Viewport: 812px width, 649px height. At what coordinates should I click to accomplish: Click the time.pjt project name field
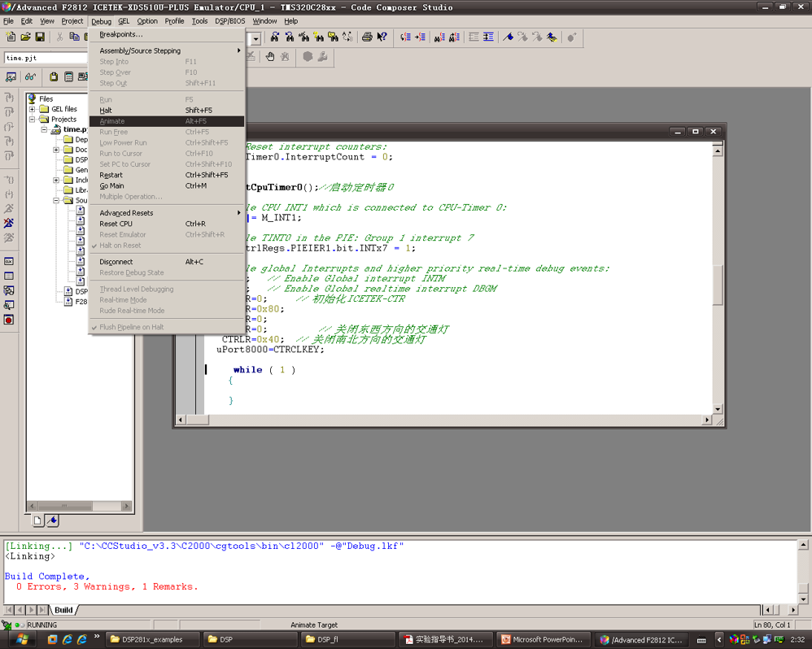[46, 58]
